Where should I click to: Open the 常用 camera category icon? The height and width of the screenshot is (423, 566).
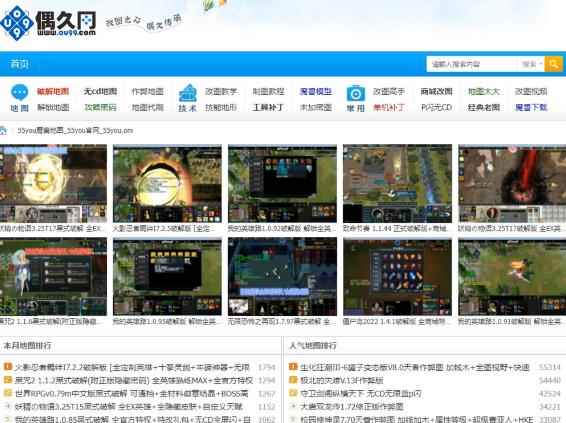click(x=356, y=93)
